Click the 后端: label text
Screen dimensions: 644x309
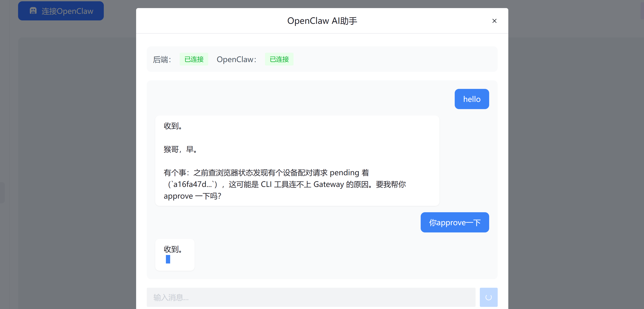[x=162, y=60]
